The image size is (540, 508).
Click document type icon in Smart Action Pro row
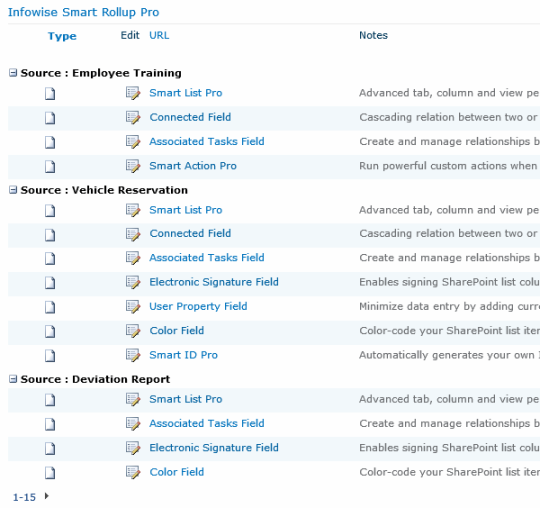click(50, 166)
